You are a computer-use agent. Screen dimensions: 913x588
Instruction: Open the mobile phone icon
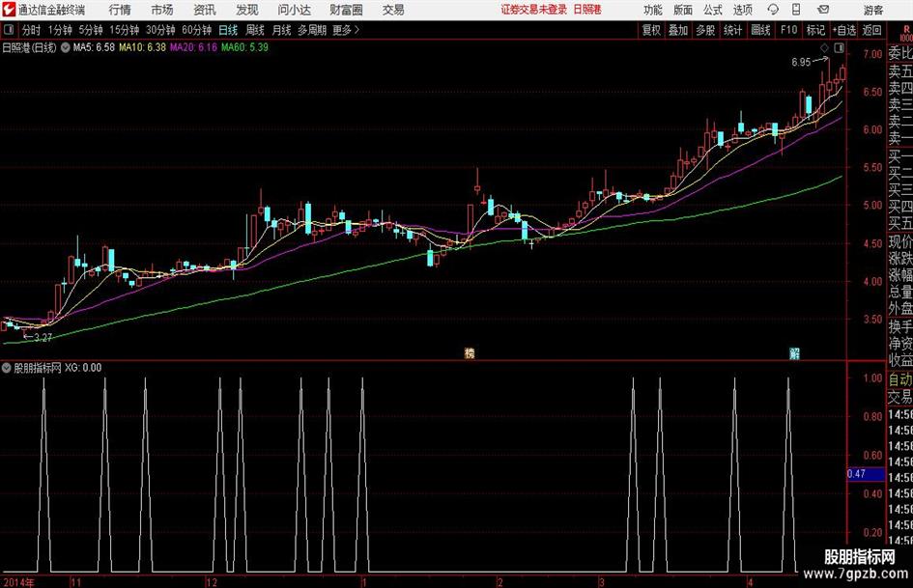(x=796, y=10)
